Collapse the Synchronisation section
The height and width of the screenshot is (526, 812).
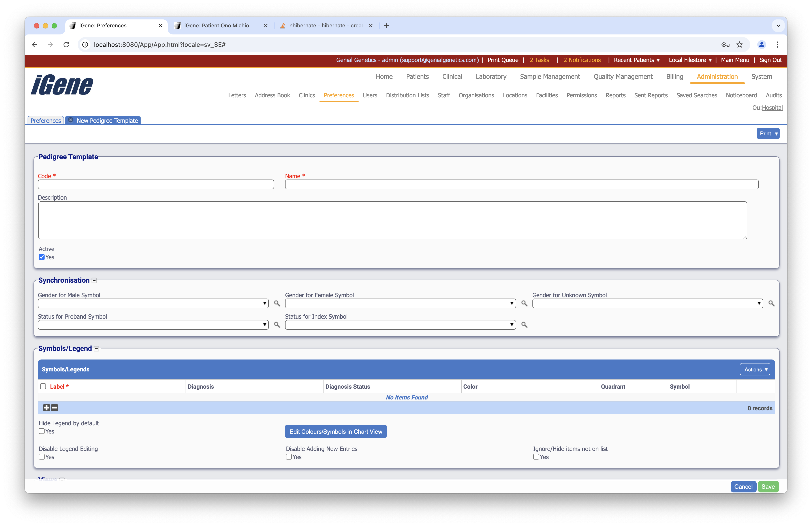94,280
